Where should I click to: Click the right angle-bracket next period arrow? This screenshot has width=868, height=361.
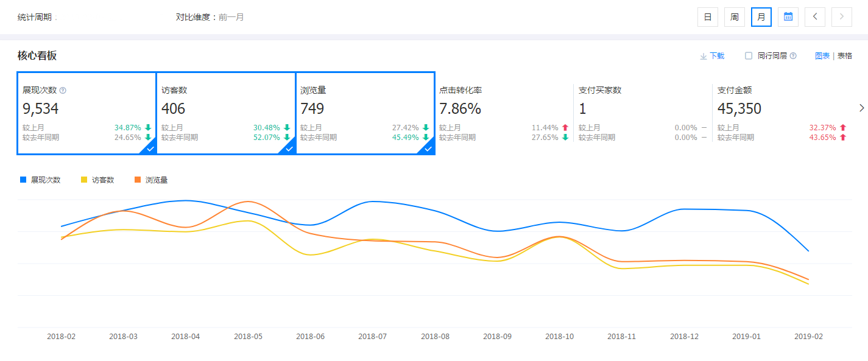point(841,16)
